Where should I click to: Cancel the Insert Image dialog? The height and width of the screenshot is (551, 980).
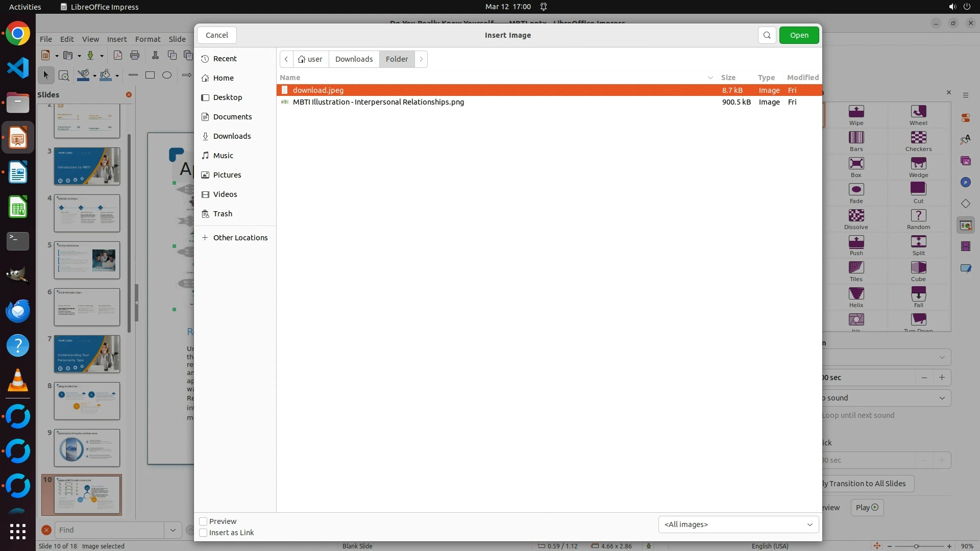(x=216, y=35)
